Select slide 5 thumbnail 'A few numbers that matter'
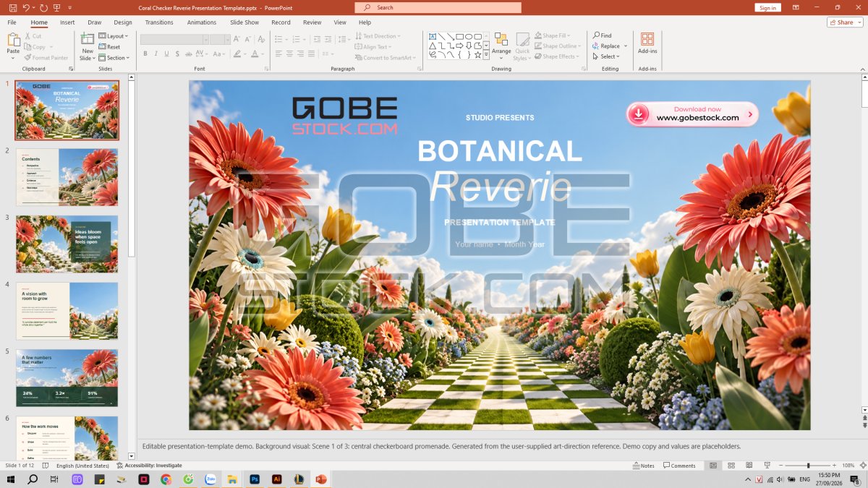The image size is (868, 488). [x=67, y=378]
